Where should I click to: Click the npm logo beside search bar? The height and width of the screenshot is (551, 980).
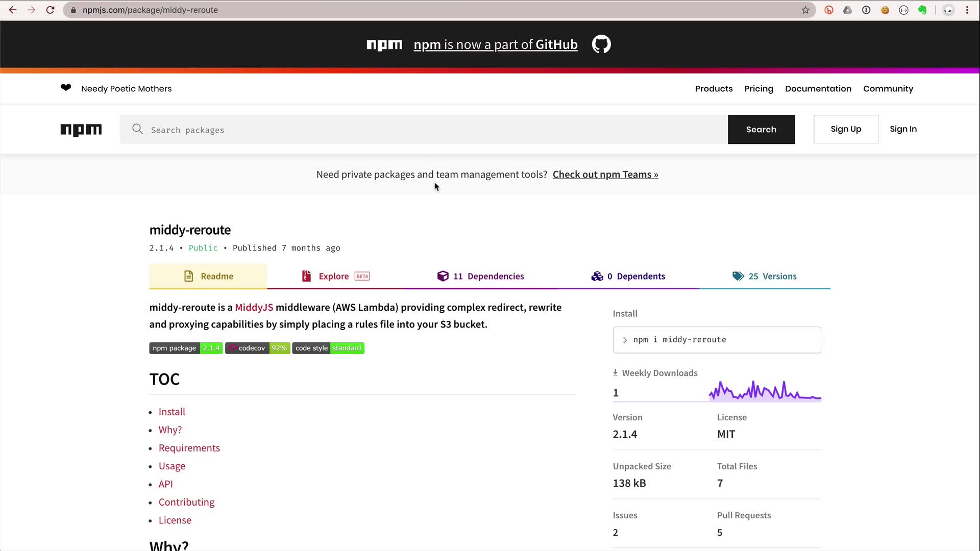(81, 130)
